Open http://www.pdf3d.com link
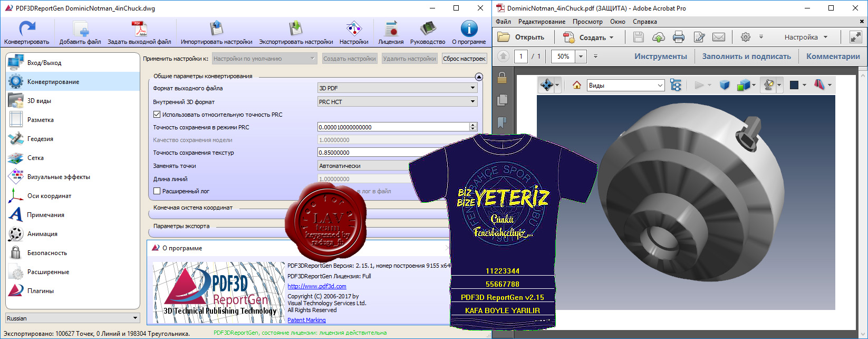 click(316, 286)
